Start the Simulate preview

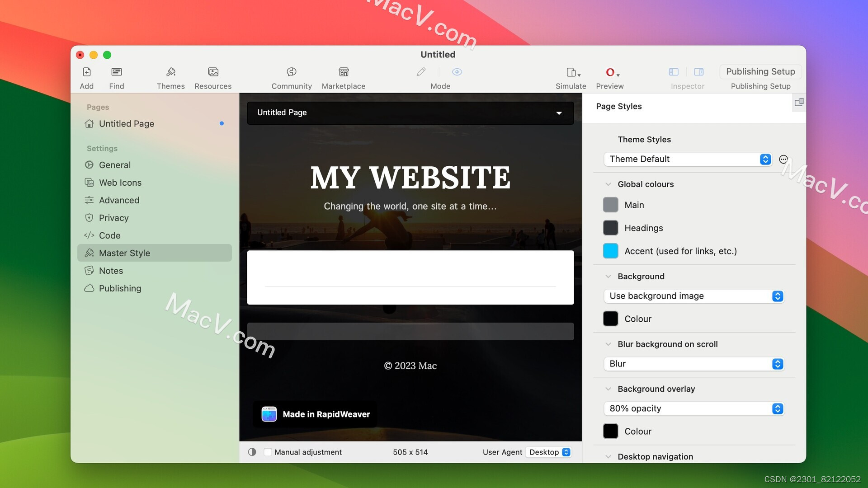571,77
